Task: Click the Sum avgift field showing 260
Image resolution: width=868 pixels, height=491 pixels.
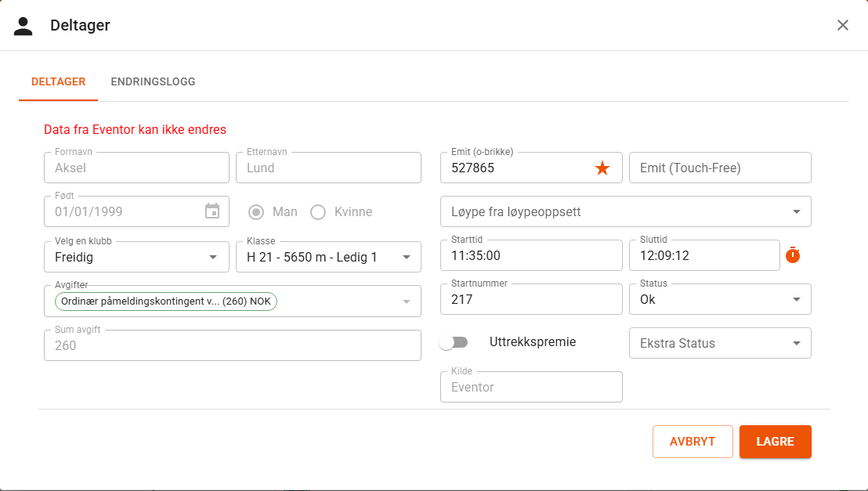Action: (233, 345)
